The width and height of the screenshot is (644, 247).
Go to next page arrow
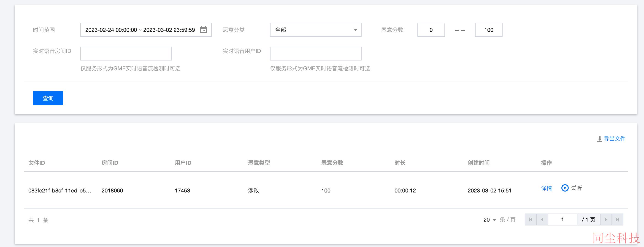point(606,220)
